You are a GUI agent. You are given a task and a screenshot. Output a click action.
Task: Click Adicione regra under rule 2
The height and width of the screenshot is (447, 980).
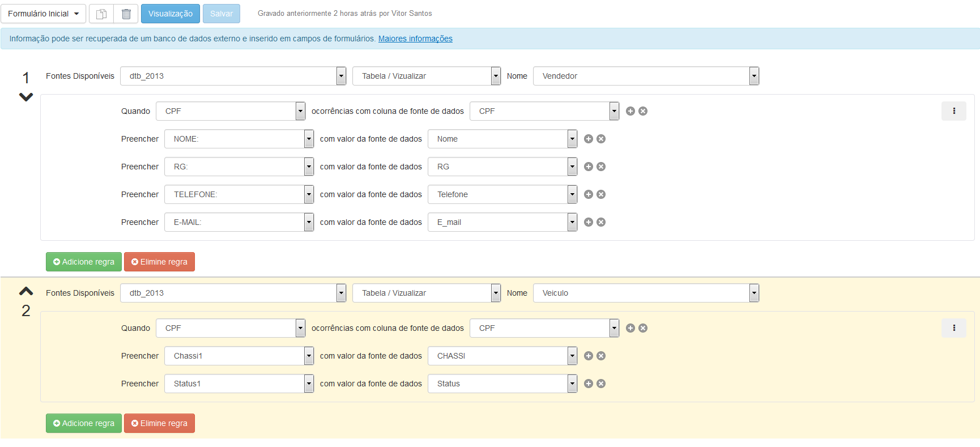(84, 423)
